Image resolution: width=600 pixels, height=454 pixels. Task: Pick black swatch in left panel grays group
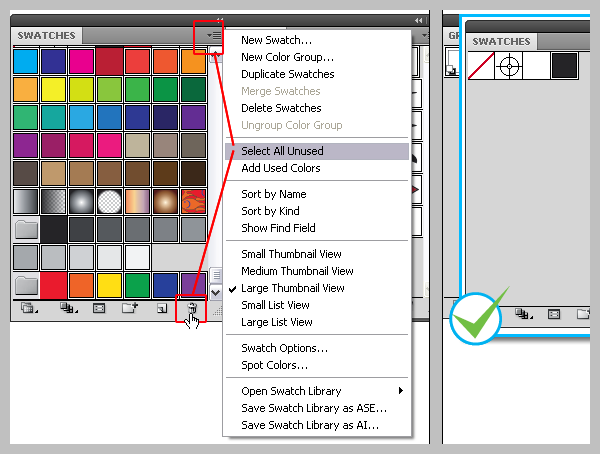click(53, 229)
